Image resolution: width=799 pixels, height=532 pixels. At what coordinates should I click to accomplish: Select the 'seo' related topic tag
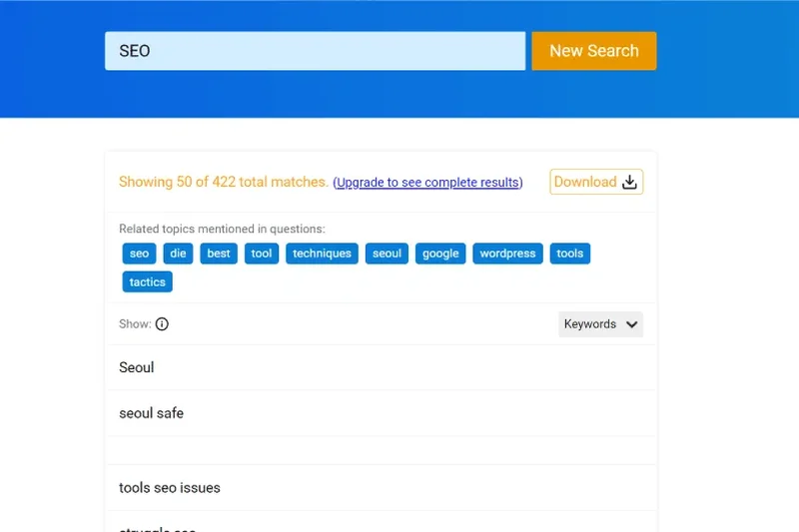140,254
